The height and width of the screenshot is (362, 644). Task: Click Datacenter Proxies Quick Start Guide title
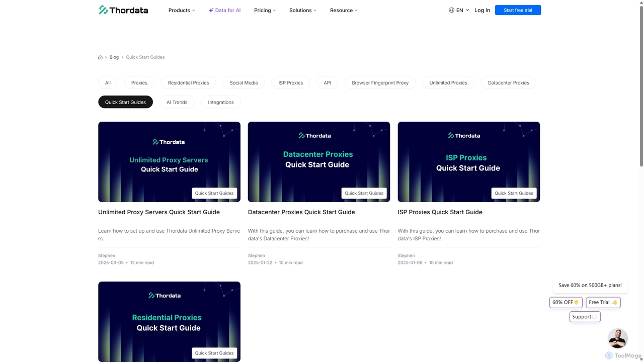click(x=301, y=212)
